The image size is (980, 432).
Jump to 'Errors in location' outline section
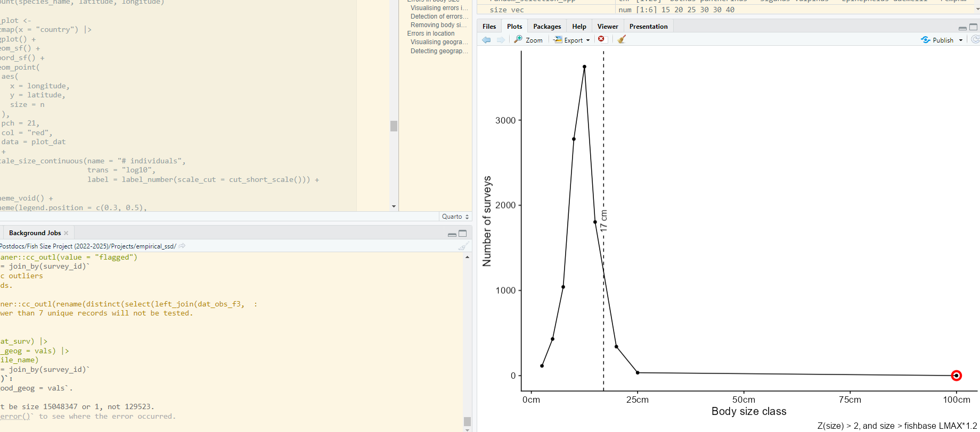[x=431, y=34]
